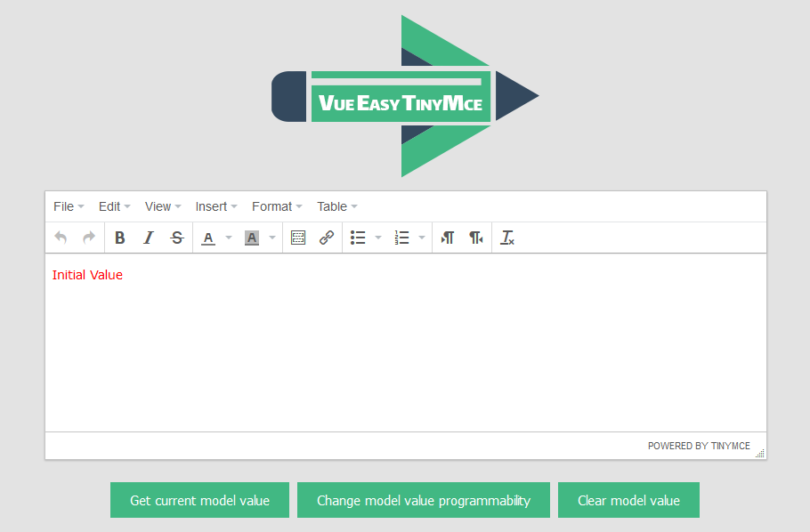Toggle italic formatting
Screen dimensions: 810x532
149,238
